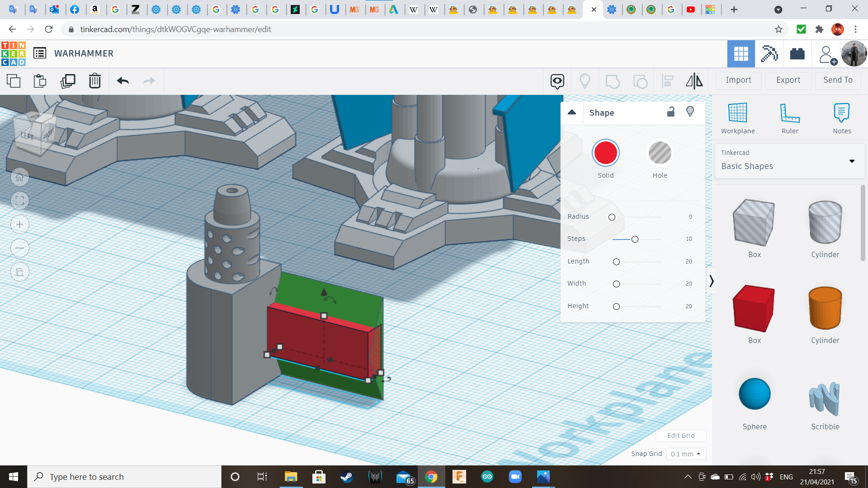Click the Undo arrow icon
The image size is (868, 488).
point(123,81)
